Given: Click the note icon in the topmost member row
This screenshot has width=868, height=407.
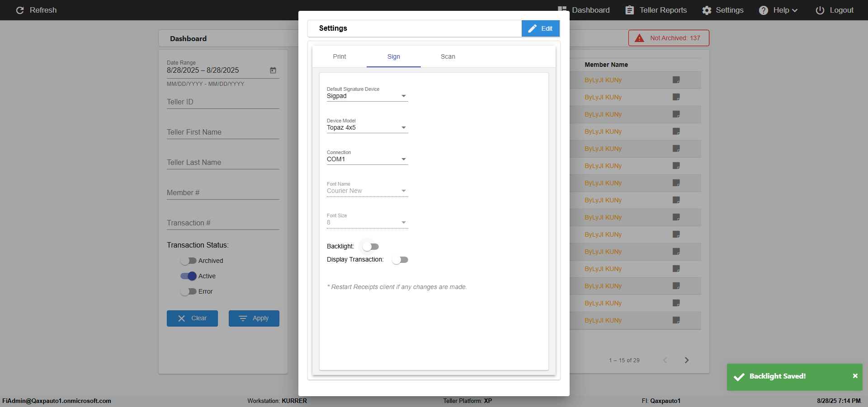Looking at the screenshot, I should tap(676, 80).
